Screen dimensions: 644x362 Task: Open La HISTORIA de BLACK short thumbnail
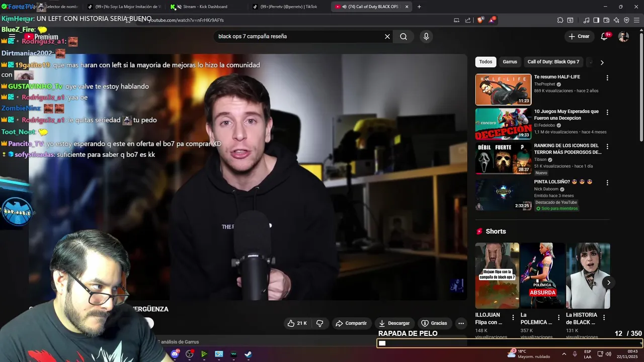(x=588, y=276)
